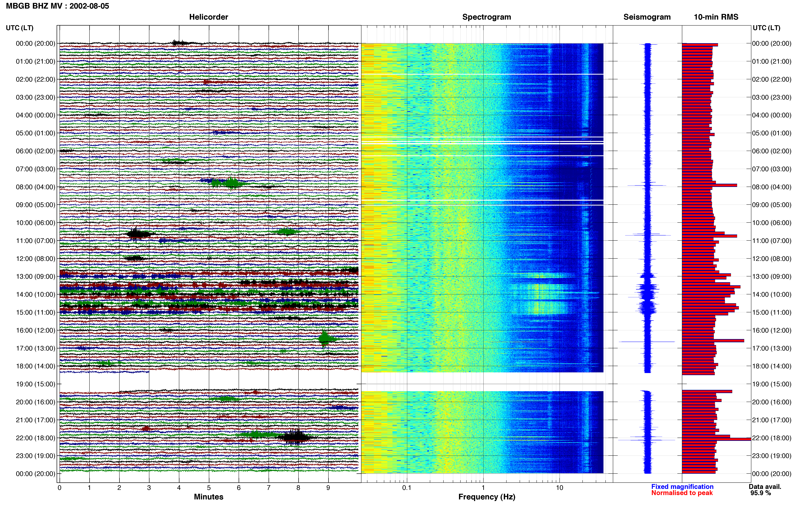Click the '1' frequency tick label on spectrogram

click(x=483, y=488)
